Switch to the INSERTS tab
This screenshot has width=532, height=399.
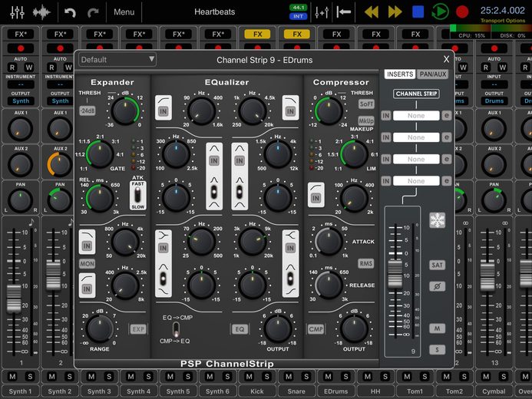pos(400,74)
